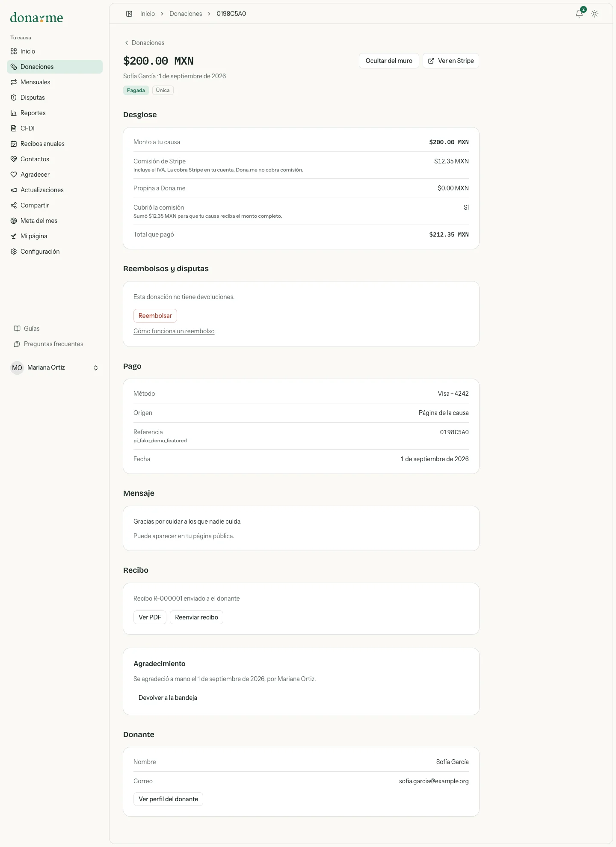Click the pi_fake_demo_featured reference text
The height and width of the screenshot is (847, 616).
[x=160, y=441]
